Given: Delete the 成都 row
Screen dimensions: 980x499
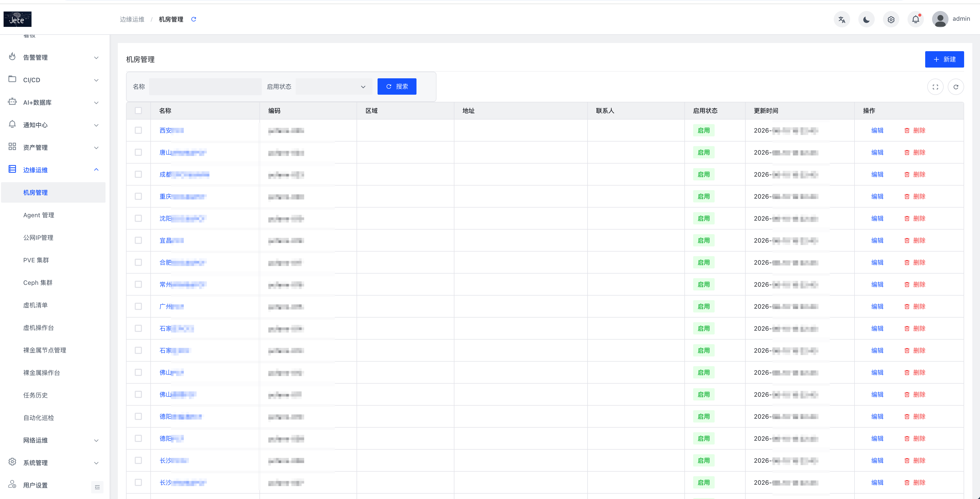Looking at the screenshot, I should pos(915,175).
